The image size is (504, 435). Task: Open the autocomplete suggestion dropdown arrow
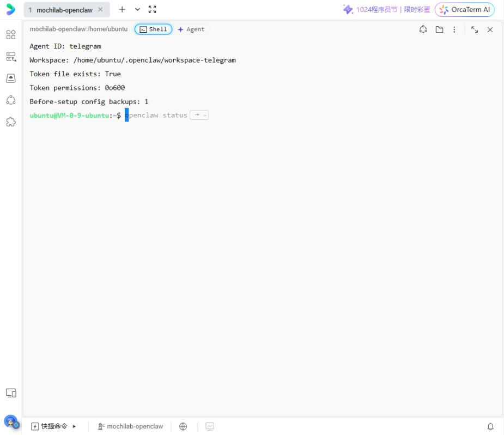(205, 115)
